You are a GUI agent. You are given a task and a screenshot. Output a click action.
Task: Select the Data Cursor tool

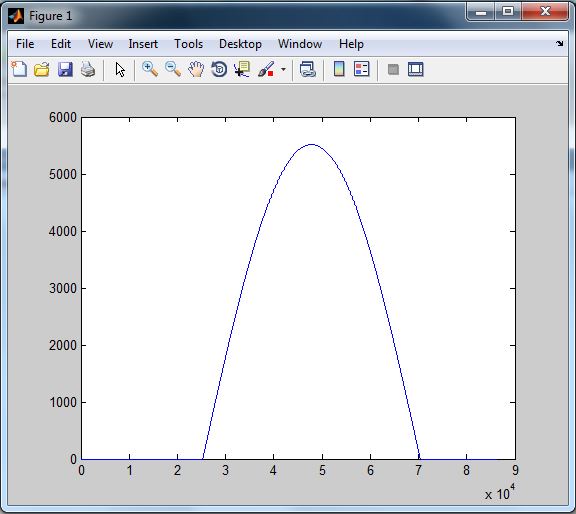tap(242, 69)
